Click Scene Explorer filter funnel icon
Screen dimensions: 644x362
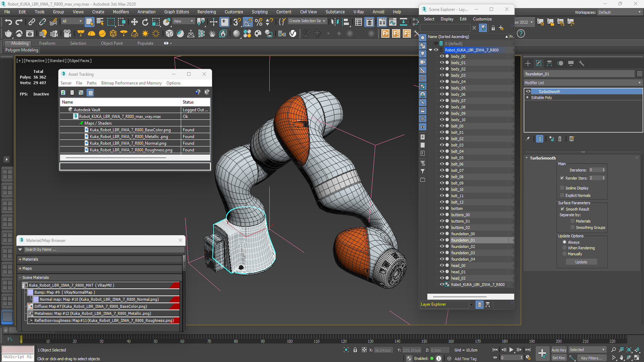pos(483,28)
